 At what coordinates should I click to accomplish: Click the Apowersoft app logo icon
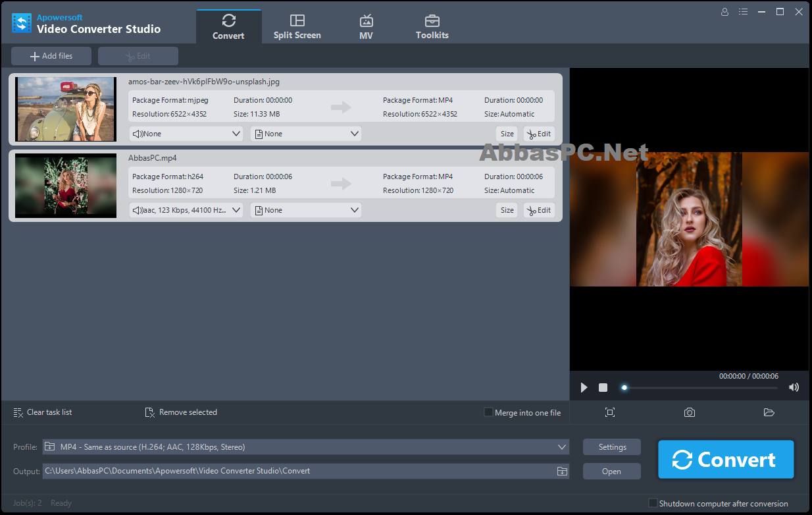22,24
